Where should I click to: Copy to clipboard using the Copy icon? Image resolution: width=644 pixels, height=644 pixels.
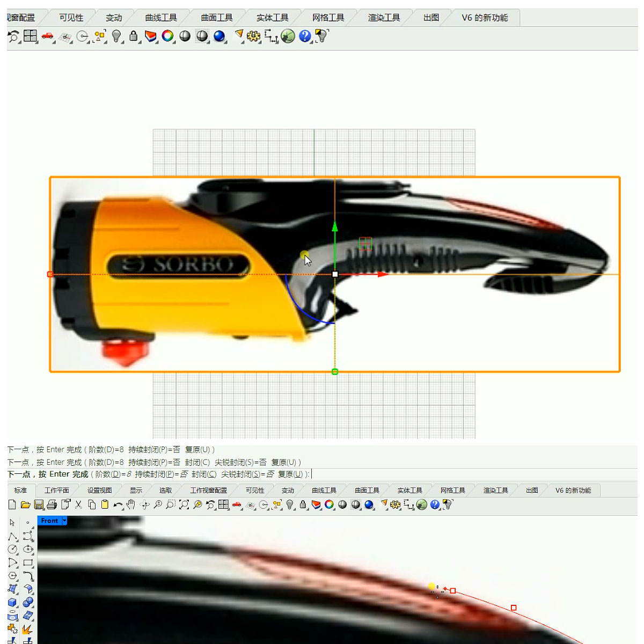click(x=92, y=504)
